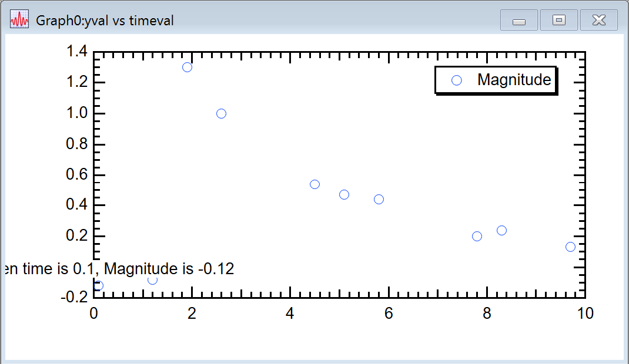Minimize the Graph0 window
Viewport: 629px width, 364px height.
[518, 21]
